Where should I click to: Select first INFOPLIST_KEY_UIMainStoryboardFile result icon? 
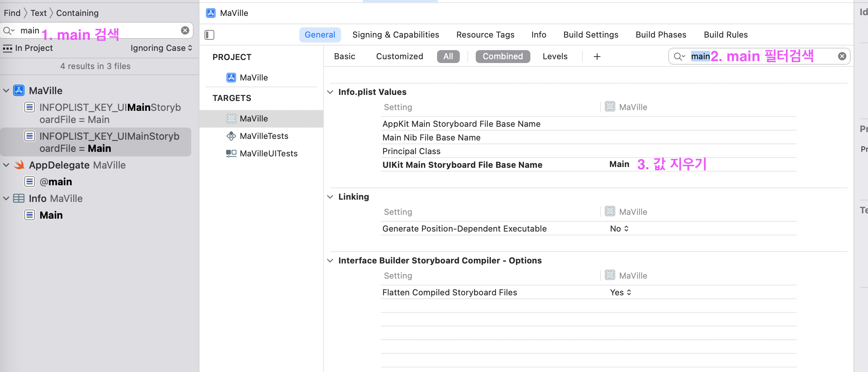point(30,107)
